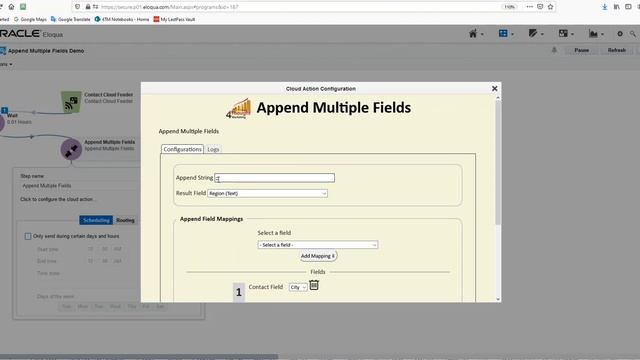
Task: Click the Step name input field
Action: (x=80, y=186)
